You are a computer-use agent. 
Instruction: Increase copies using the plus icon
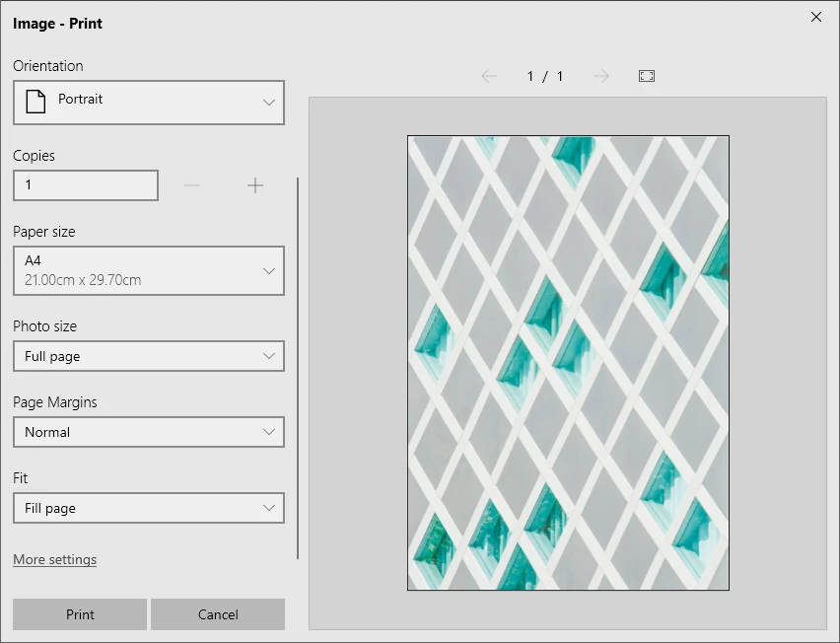pyautogui.click(x=255, y=184)
